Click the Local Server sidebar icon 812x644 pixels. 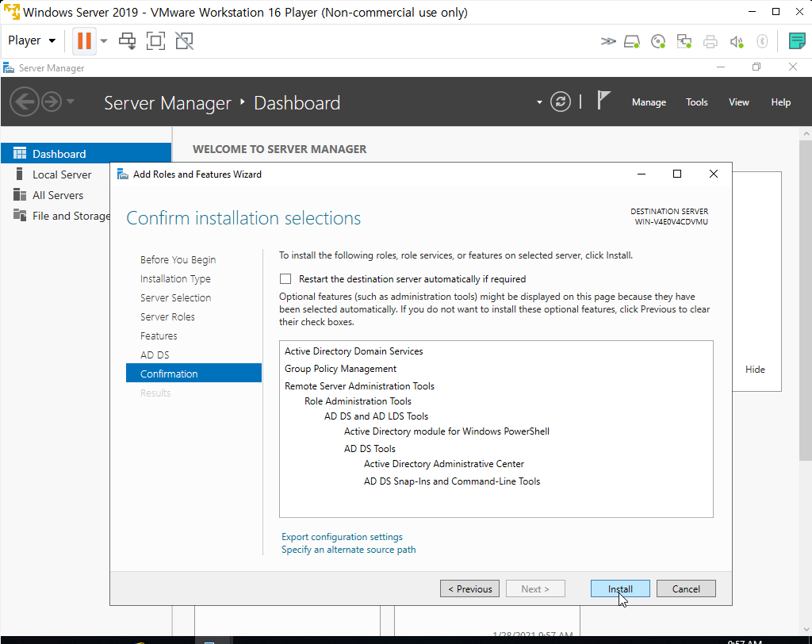point(20,174)
